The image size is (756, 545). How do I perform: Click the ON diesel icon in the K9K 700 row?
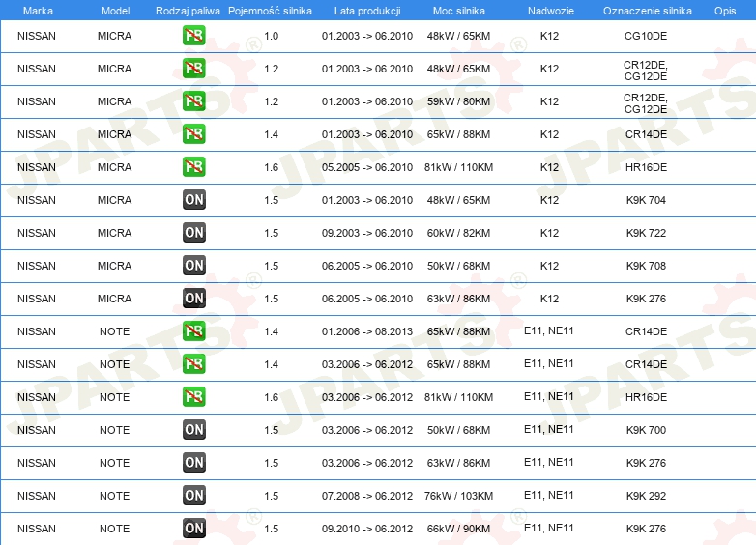tap(193, 429)
